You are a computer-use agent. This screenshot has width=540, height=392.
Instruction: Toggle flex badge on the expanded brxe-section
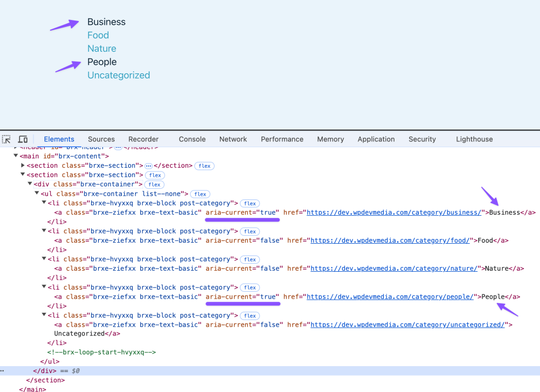[155, 175]
